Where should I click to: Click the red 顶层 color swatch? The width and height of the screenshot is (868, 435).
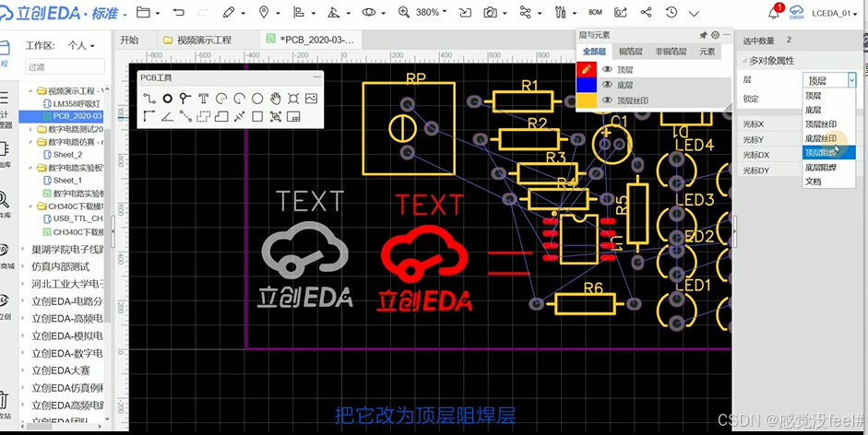click(x=587, y=69)
